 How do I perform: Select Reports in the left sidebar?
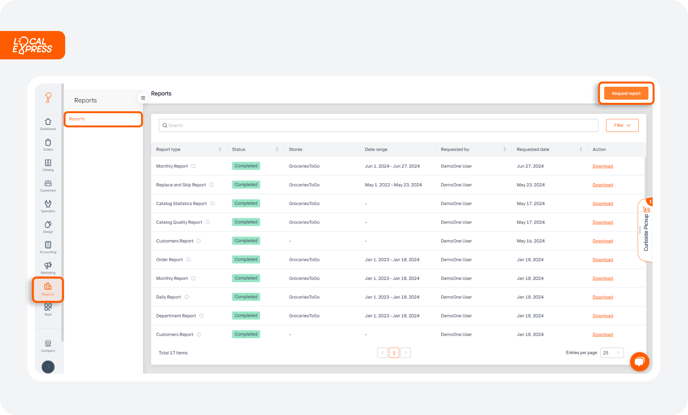click(48, 289)
